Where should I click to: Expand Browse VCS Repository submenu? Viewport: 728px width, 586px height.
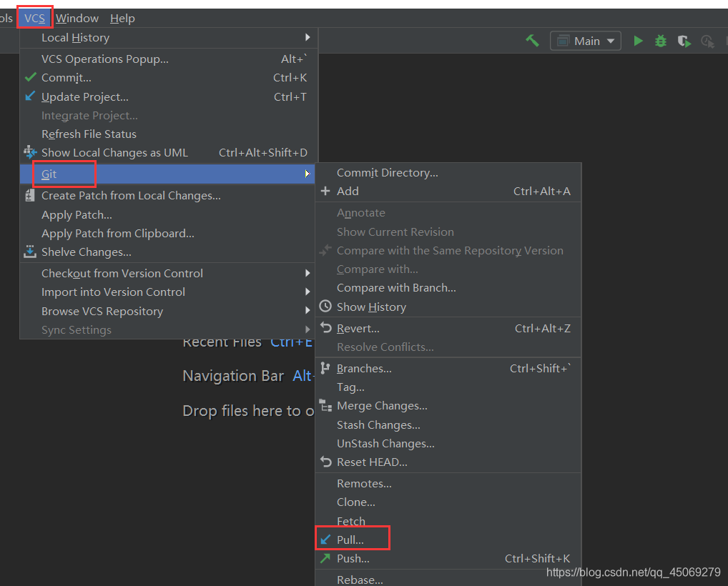(169, 311)
